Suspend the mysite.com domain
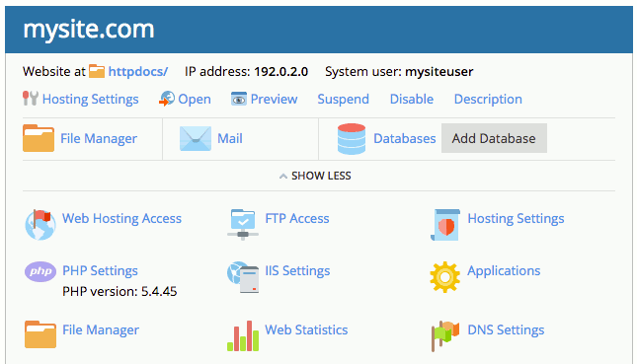This screenshot has width=637, height=364. 344,99
